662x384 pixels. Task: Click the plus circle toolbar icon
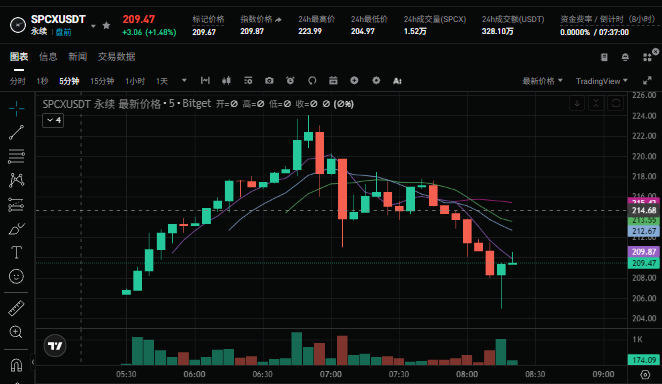point(354,81)
